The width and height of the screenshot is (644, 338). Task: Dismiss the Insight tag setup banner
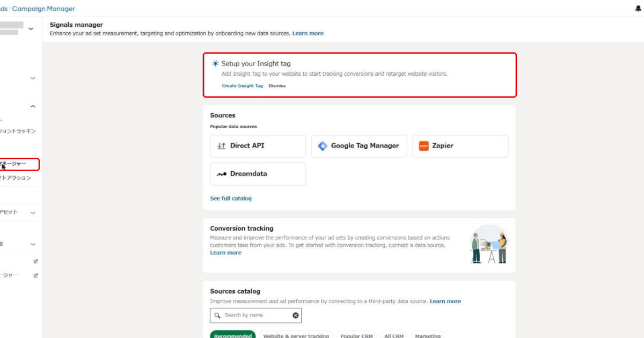click(x=277, y=86)
